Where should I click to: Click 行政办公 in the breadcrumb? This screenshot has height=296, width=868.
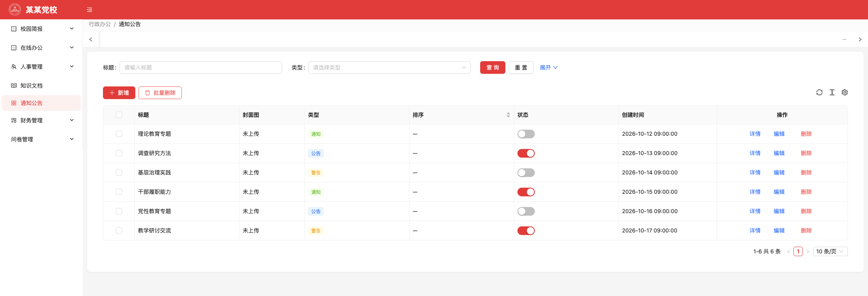100,24
